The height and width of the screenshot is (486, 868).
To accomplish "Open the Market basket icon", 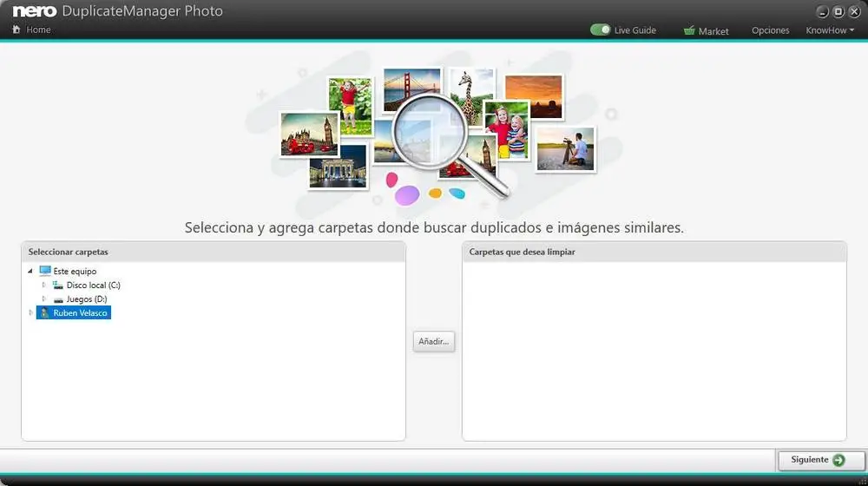I will click(689, 30).
